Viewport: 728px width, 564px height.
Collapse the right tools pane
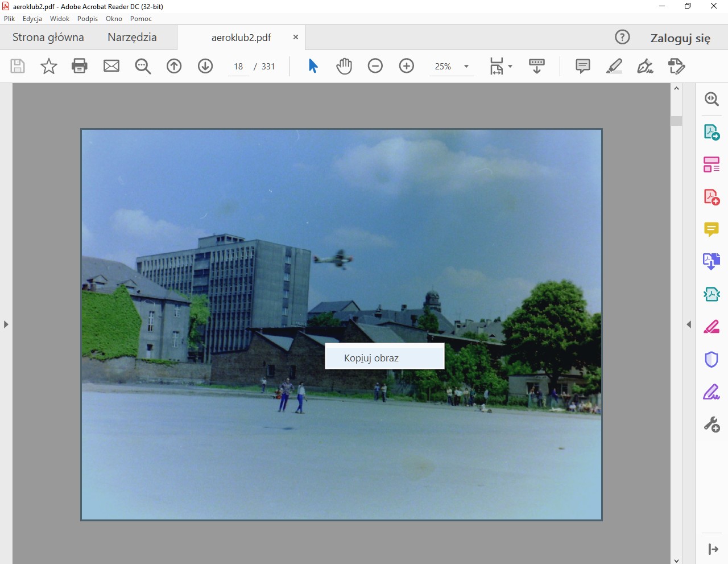click(x=689, y=324)
